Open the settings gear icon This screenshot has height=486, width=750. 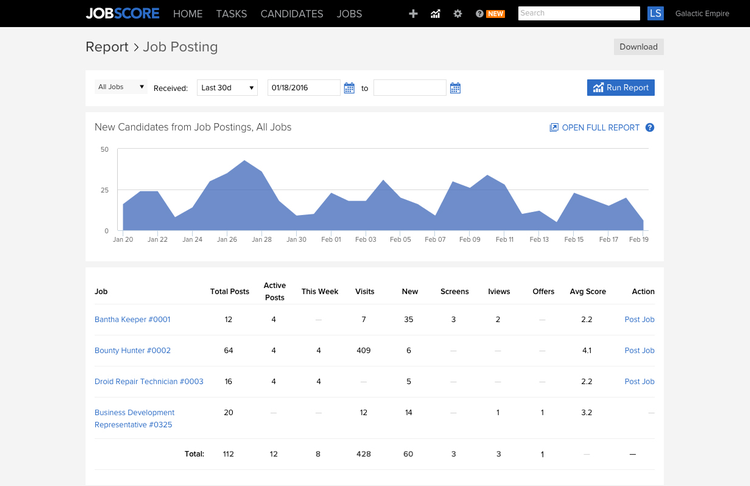(458, 14)
